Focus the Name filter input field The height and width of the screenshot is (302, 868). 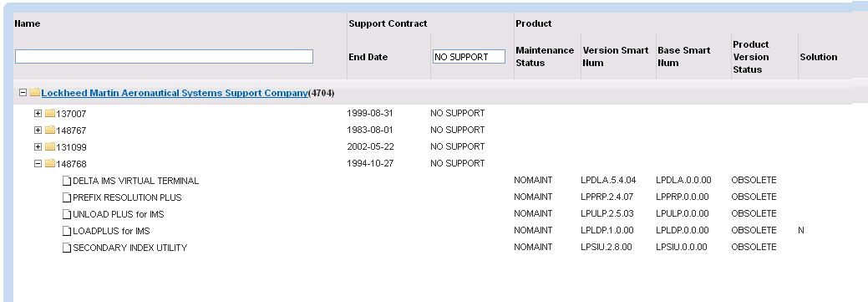tap(164, 57)
